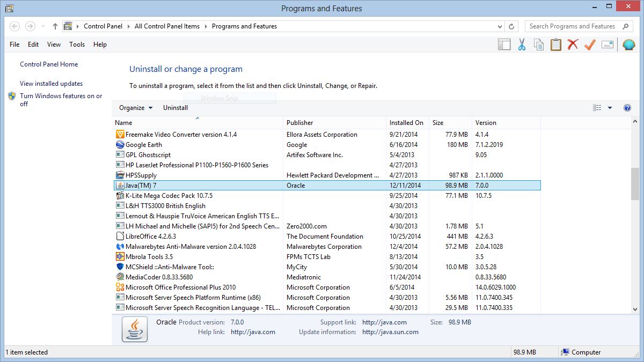Click the envelope E-mail icon in toolbar
The width and height of the screenshot is (644, 362).
(x=607, y=45)
